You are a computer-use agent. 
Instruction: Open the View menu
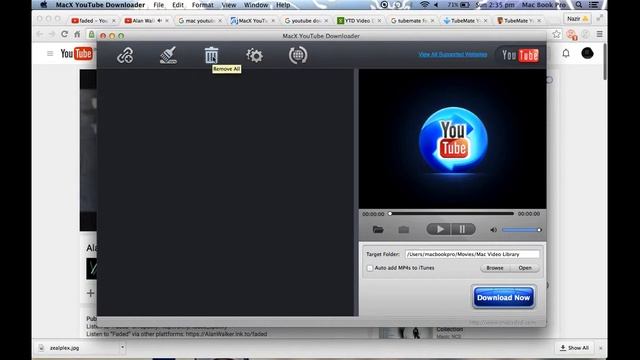tap(229, 5)
